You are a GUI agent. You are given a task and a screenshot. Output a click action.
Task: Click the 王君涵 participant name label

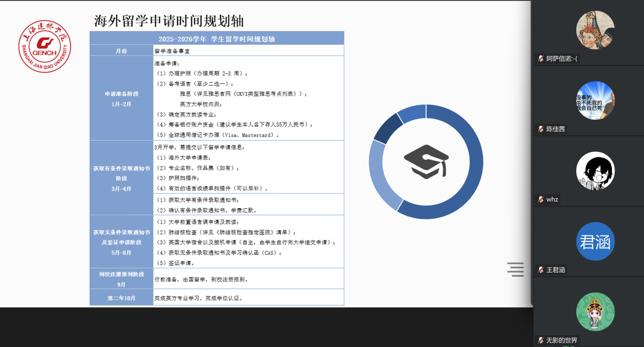[555, 270]
